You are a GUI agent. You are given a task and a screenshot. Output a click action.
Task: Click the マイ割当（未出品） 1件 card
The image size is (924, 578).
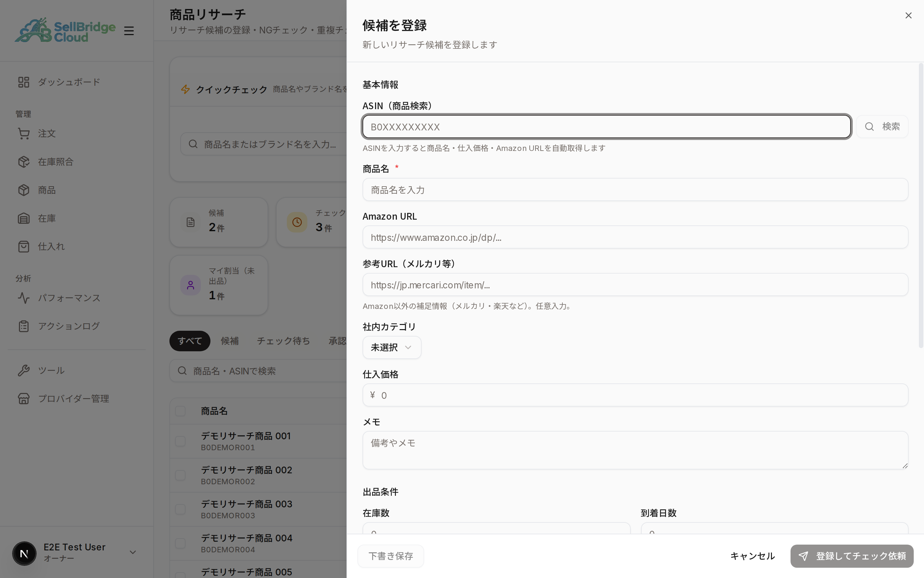(219, 285)
